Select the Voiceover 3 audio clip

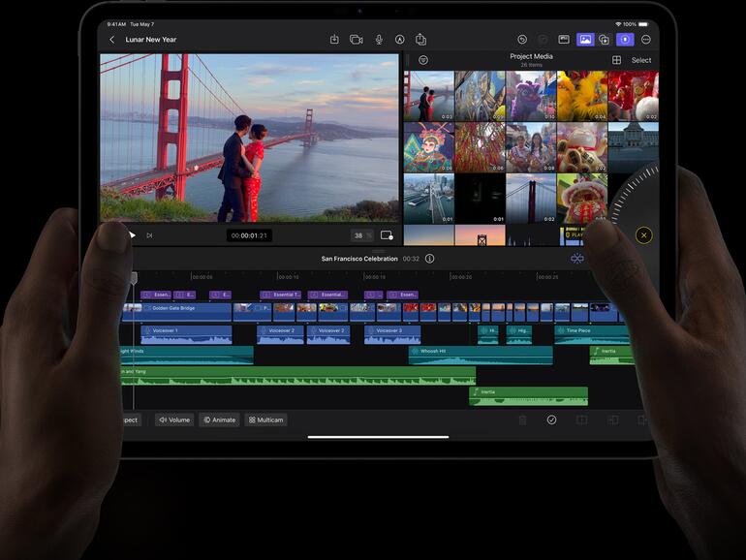[x=392, y=334]
